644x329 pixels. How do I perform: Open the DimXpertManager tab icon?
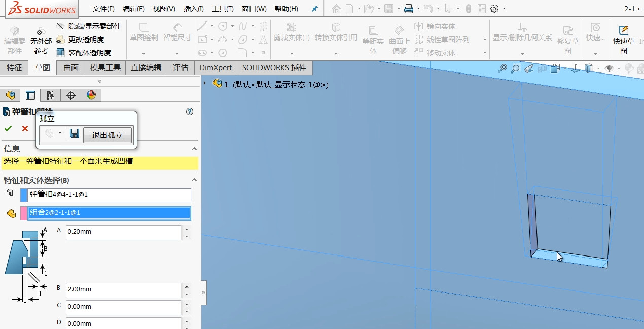coord(71,95)
